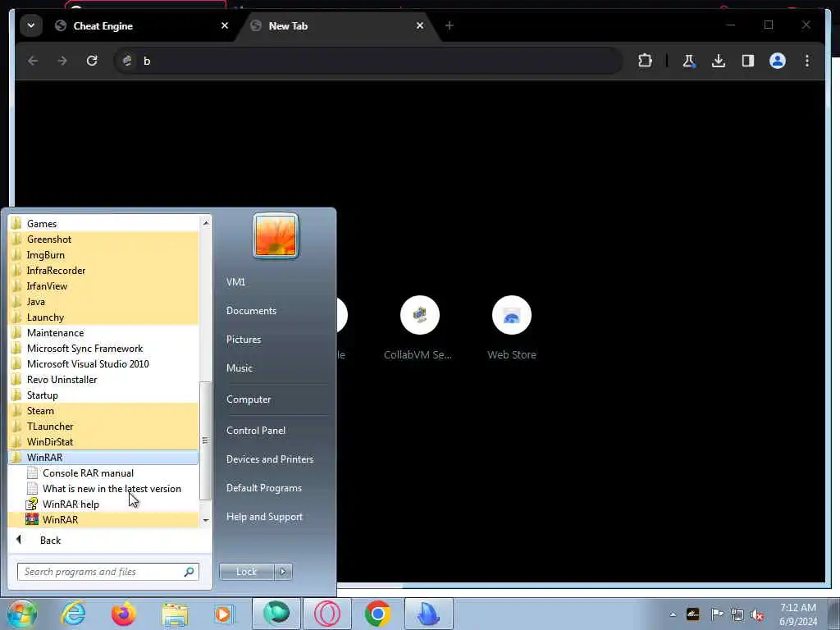Expand the ImgBurn folder
This screenshot has height=630, width=840.
(x=103, y=254)
